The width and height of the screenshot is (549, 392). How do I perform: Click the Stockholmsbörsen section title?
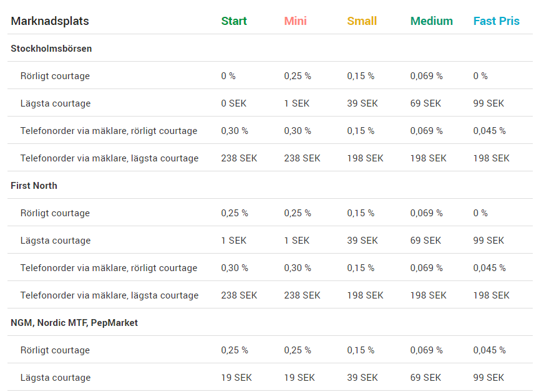click(x=51, y=49)
